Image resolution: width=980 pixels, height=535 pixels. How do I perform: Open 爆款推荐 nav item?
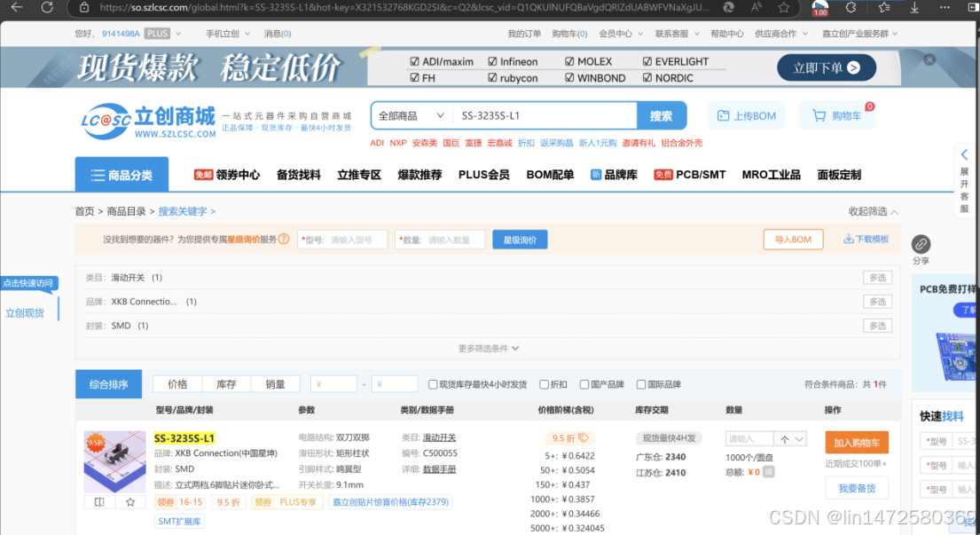tap(420, 175)
